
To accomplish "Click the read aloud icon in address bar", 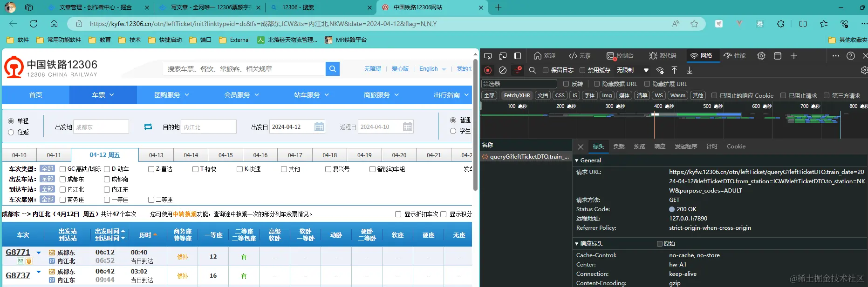I will 676,24.
